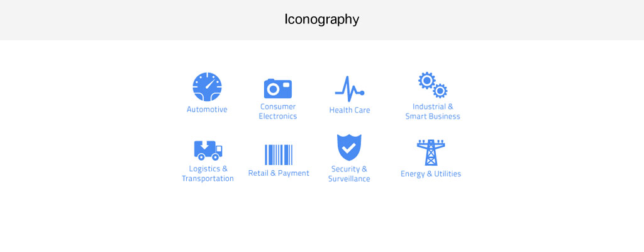
Task: Click the smaller gear in Industrial icon
Action: tap(440, 91)
